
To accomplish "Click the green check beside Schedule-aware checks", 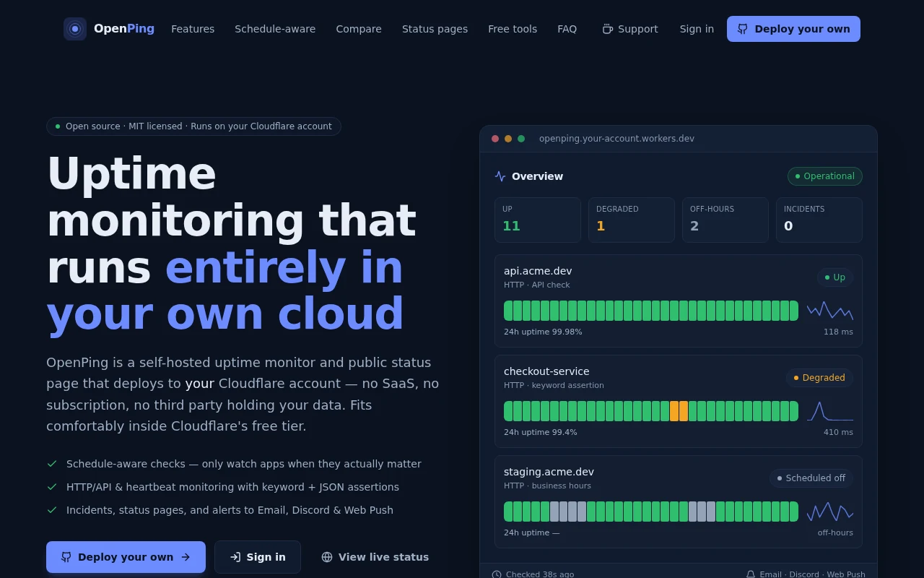I will (x=52, y=464).
